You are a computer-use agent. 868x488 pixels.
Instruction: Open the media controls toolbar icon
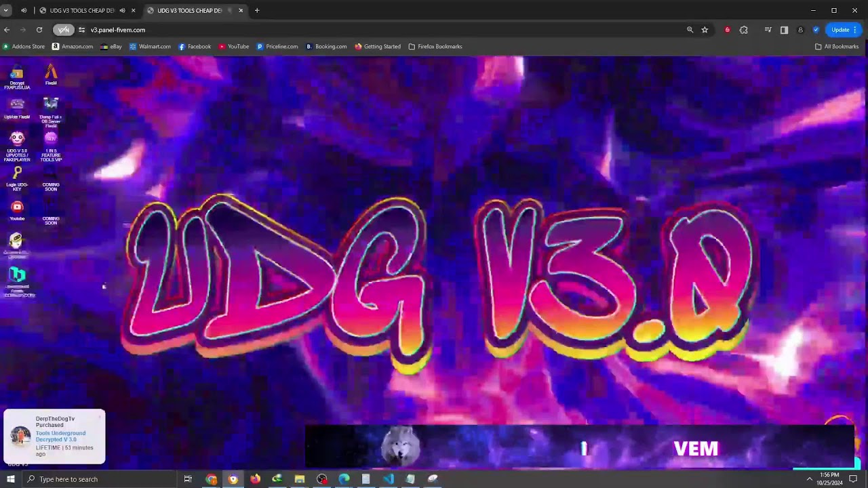click(768, 30)
